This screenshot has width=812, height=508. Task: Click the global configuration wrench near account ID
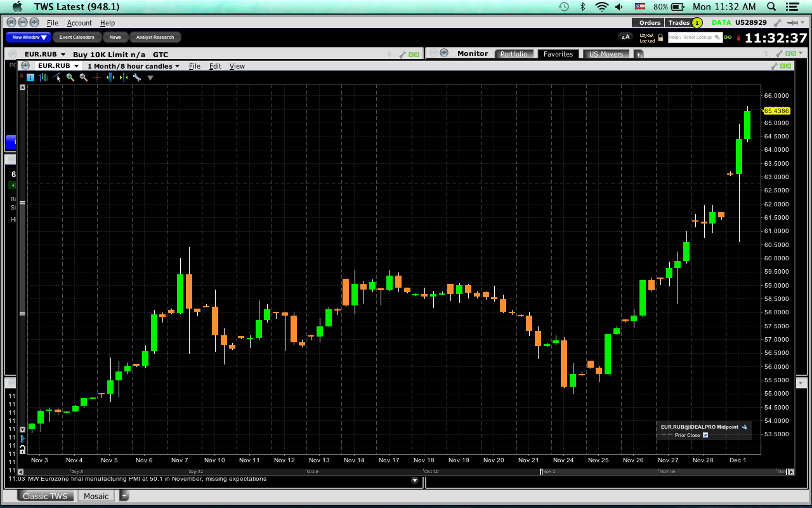(777, 23)
